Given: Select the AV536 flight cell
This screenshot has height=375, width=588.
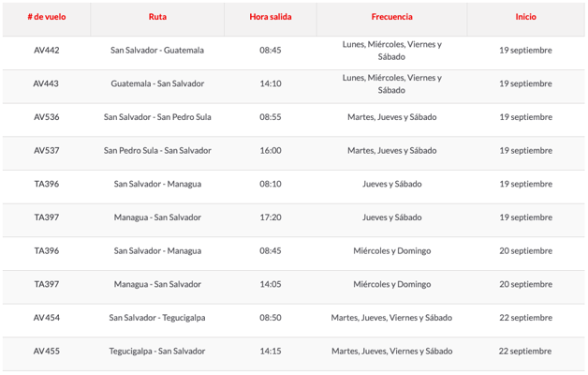Looking at the screenshot, I should [x=46, y=117].
